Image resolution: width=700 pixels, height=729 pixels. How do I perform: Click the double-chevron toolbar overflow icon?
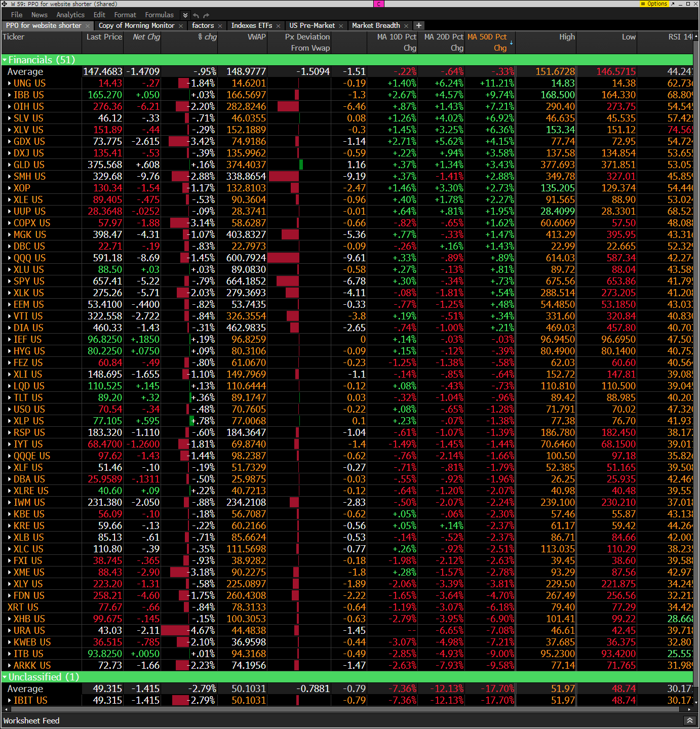point(185,15)
